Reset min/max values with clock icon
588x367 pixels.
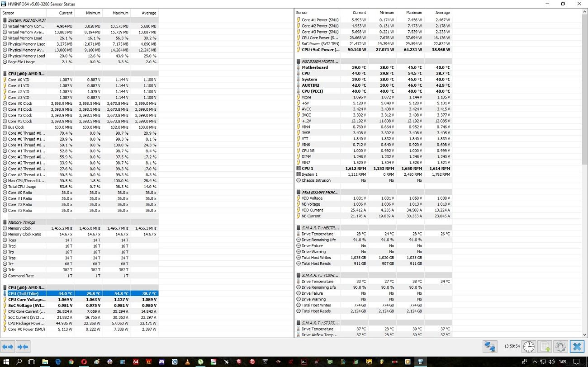point(529,347)
